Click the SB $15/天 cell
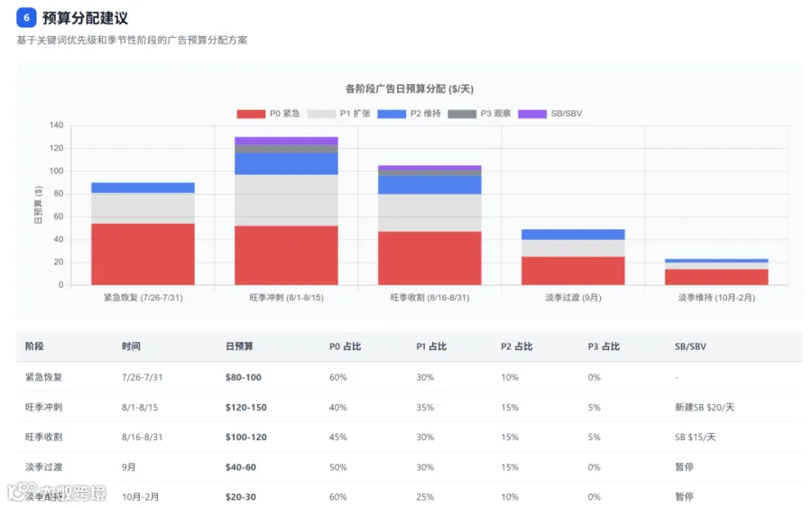This screenshot has height=508, width=812. pyautogui.click(x=695, y=437)
